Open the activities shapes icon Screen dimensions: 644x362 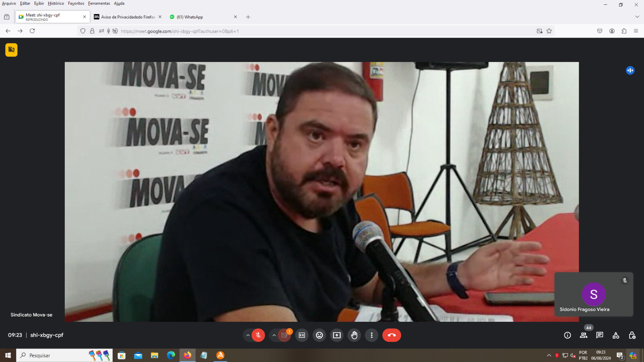616,335
